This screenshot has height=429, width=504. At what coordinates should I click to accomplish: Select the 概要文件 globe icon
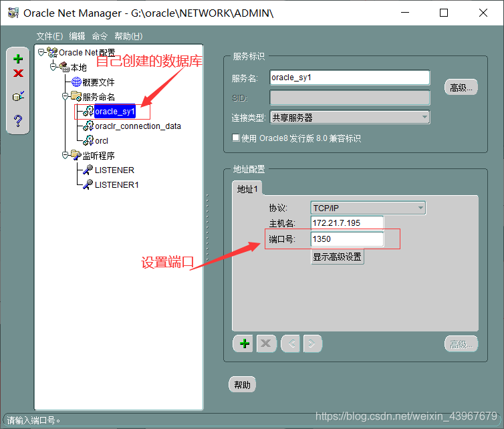[76, 82]
